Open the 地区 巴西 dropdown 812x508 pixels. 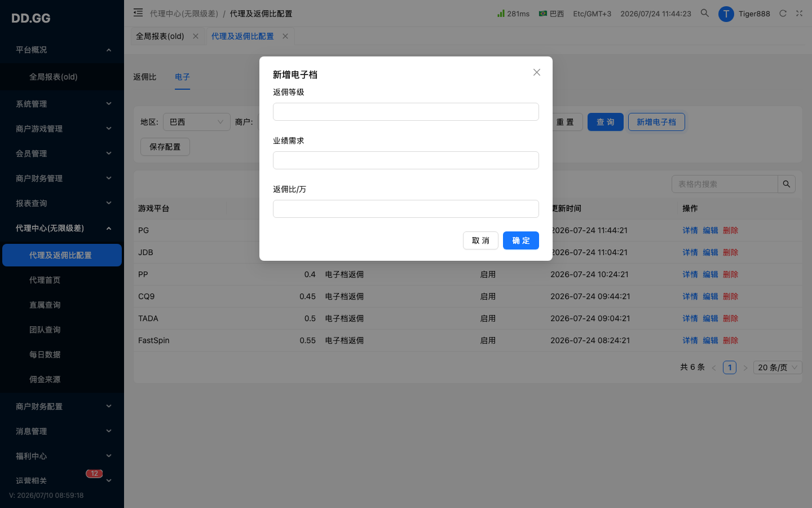pyautogui.click(x=197, y=122)
